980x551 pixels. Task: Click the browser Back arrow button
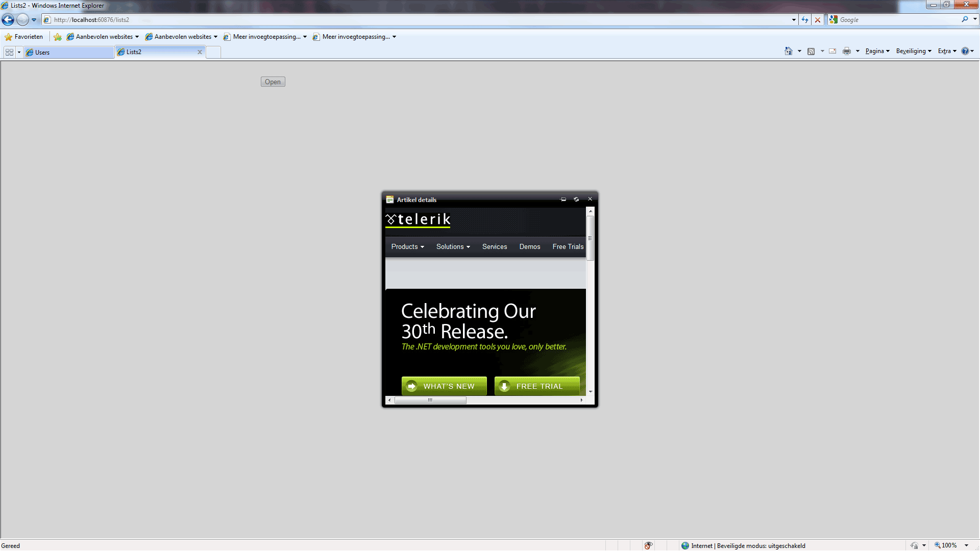click(x=8, y=20)
